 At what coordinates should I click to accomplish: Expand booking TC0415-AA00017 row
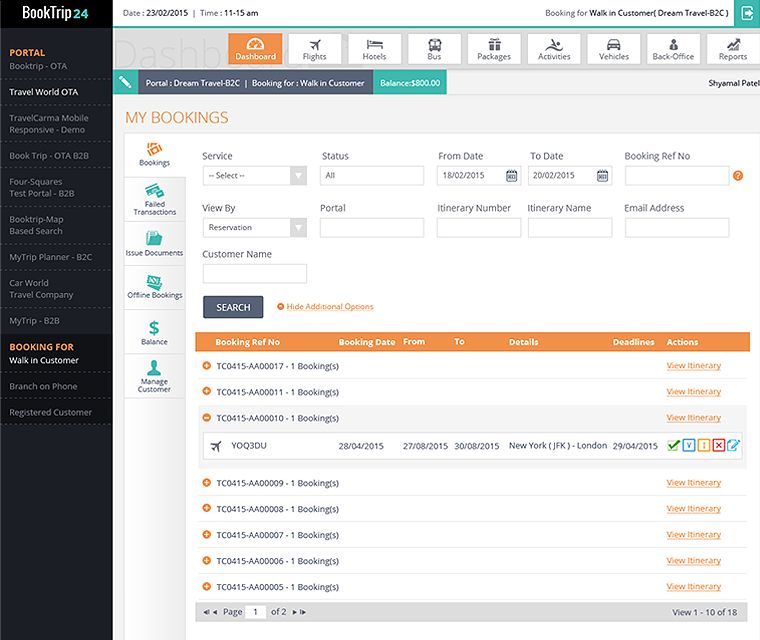(x=206, y=366)
